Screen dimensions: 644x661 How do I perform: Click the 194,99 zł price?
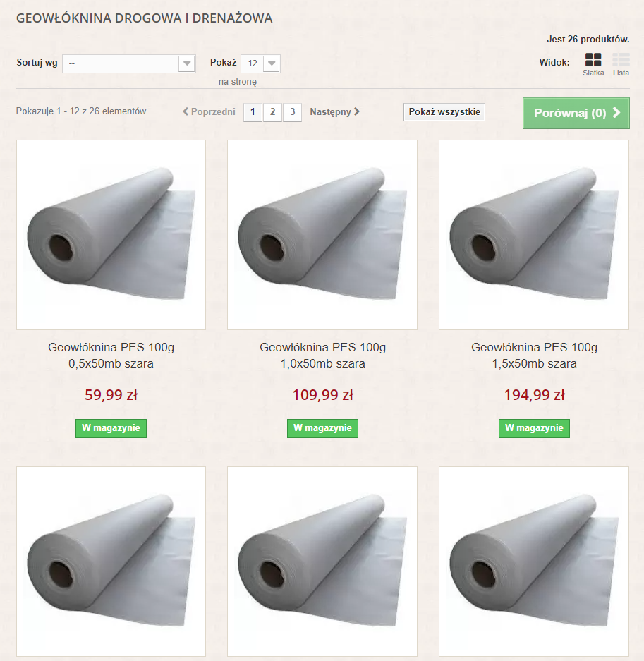(x=534, y=395)
